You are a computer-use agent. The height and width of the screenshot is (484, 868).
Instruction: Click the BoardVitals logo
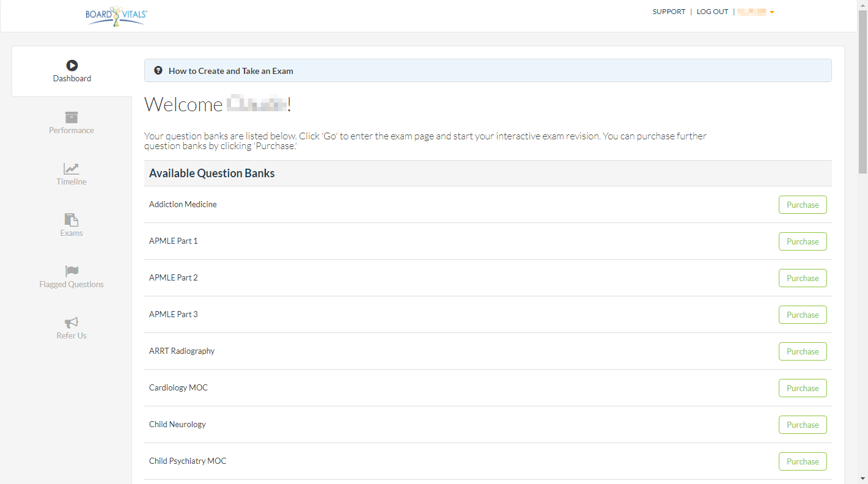pos(116,16)
